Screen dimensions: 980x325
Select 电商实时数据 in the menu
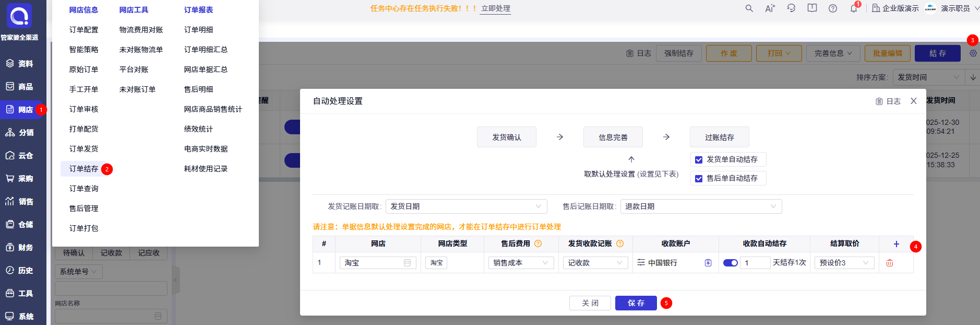pyautogui.click(x=206, y=149)
